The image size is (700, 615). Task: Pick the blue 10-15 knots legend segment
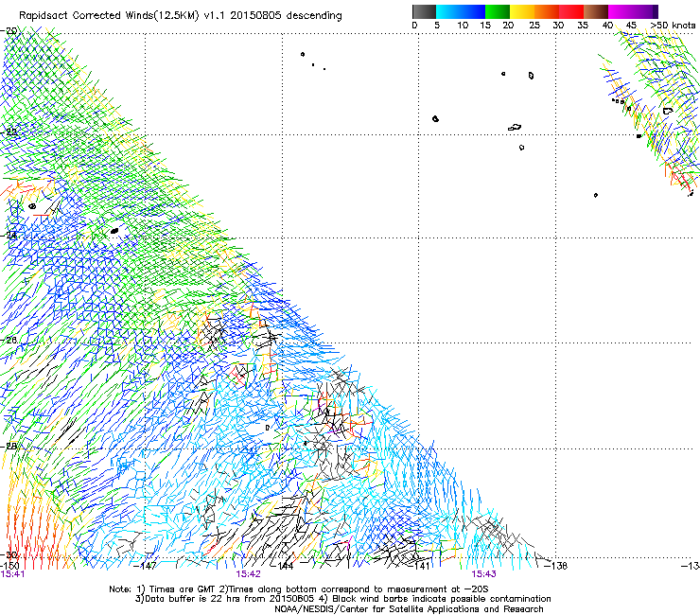(473, 11)
